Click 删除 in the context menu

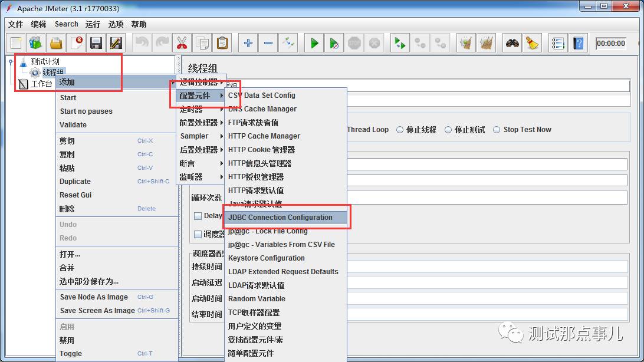point(117,209)
